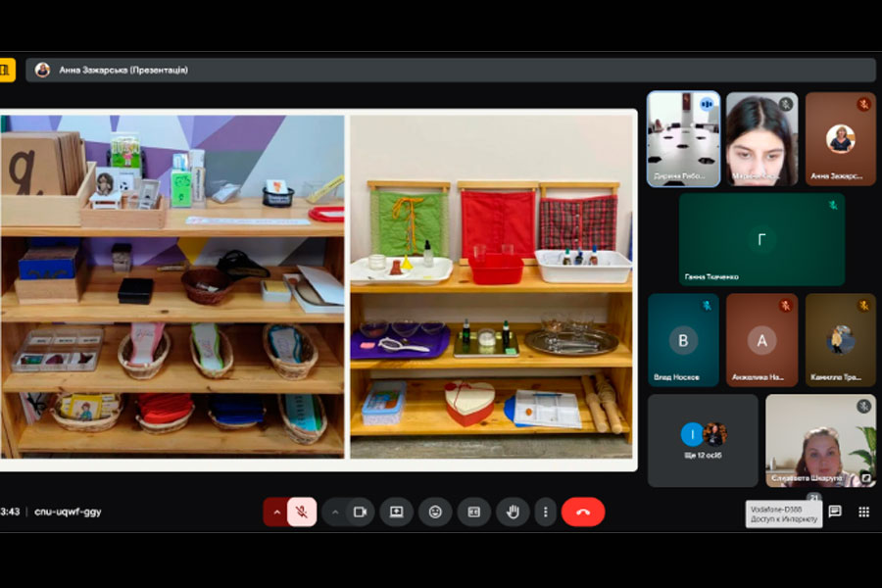Click presenter name Анна Зажарська (Презентація)
Screen dimensions: 882x588
point(123,71)
